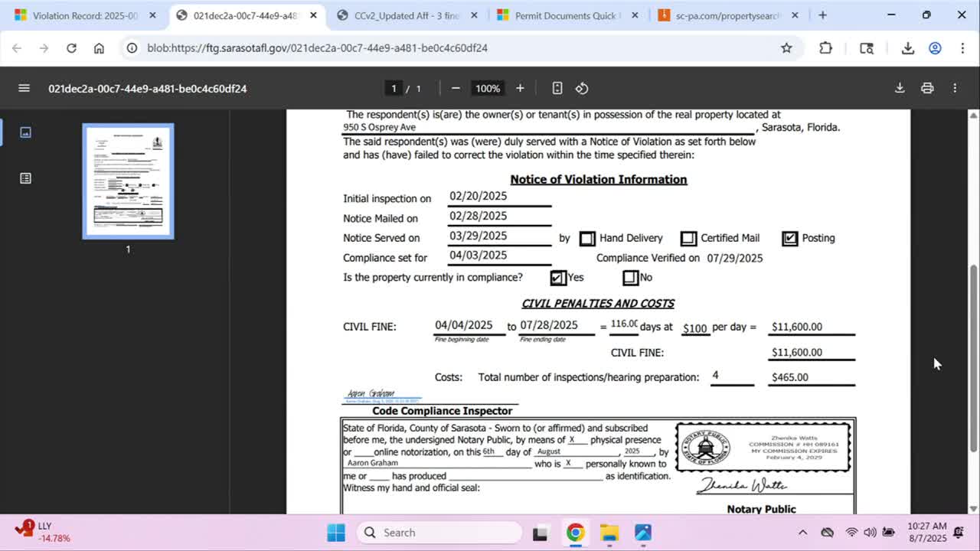
Task: Check the Hand Delivery checkbox
Action: click(587, 239)
